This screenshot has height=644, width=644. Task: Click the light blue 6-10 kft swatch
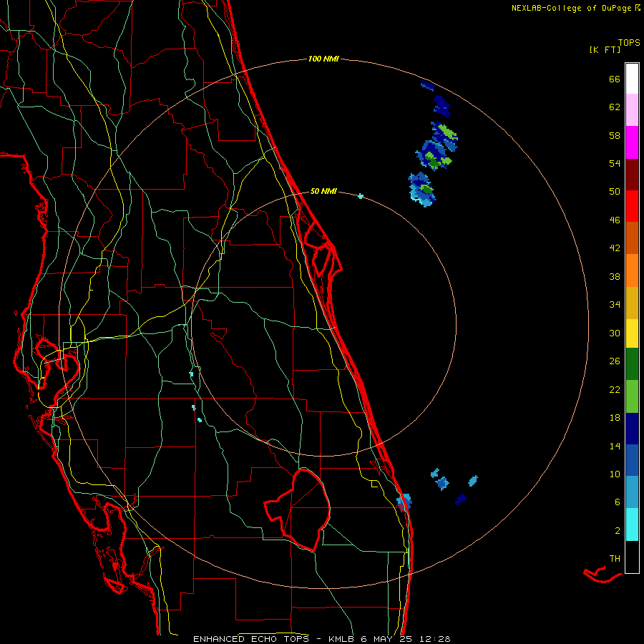(x=632, y=492)
